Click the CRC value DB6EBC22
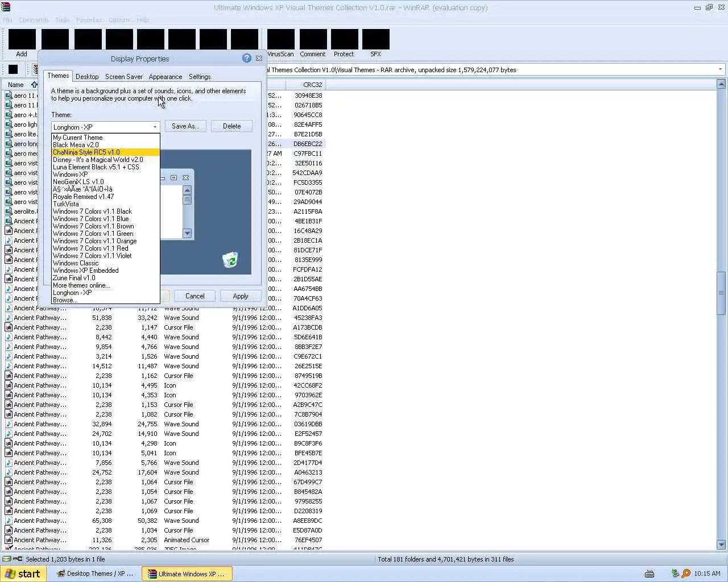This screenshot has height=582, width=728. coord(308,144)
